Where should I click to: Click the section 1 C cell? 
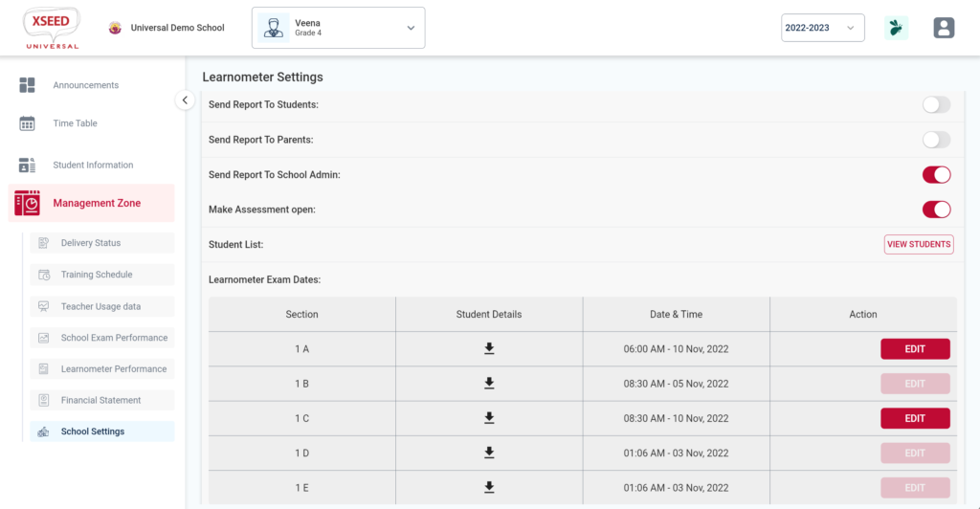click(301, 418)
